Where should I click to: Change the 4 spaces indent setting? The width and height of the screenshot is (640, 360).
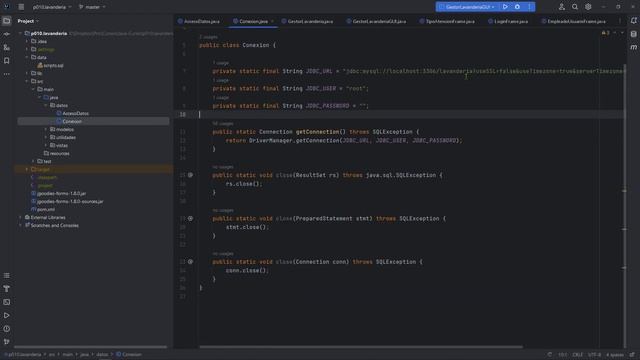click(x=615, y=355)
